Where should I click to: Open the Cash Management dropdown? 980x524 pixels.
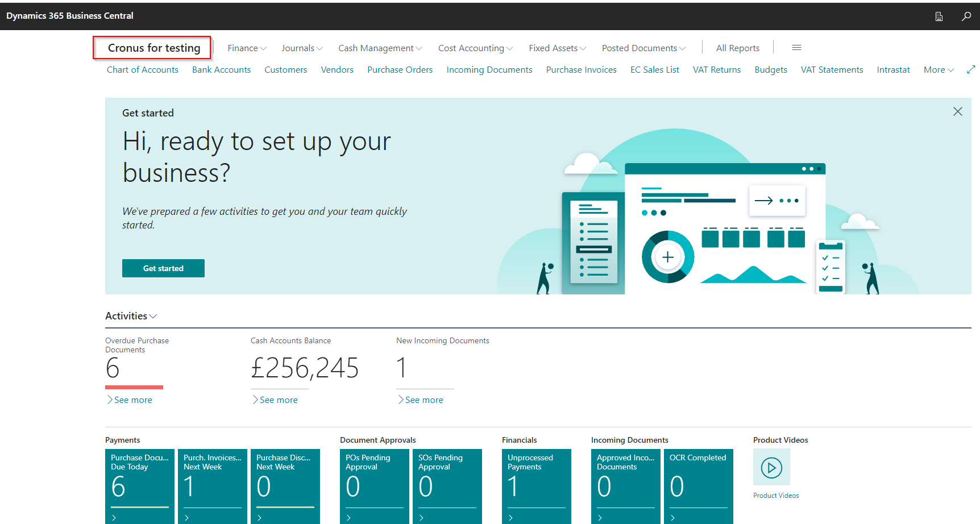pyautogui.click(x=380, y=48)
